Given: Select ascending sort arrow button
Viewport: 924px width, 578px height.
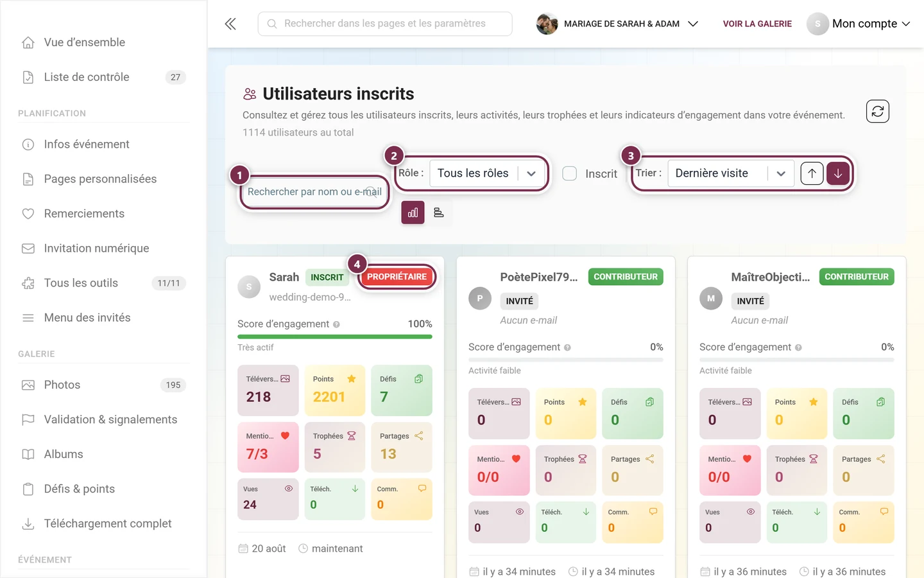Looking at the screenshot, I should click(x=812, y=173).
